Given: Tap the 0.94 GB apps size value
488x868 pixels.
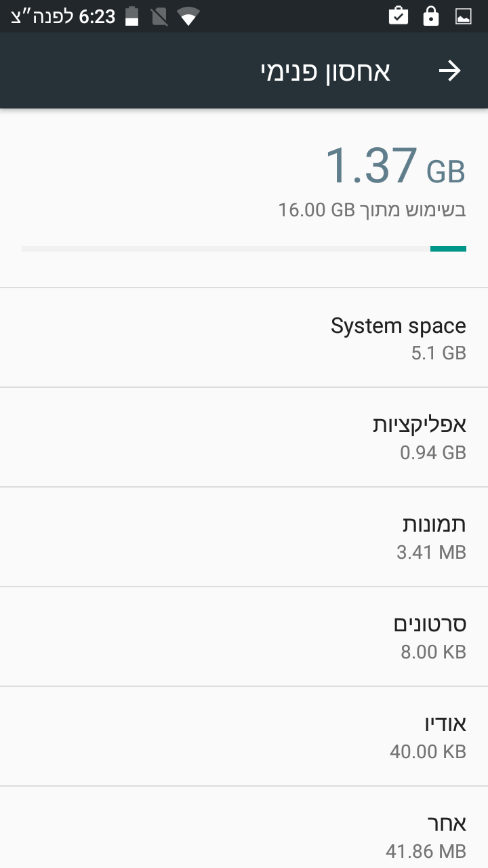Looking at the screenshot, I should 432,452.
